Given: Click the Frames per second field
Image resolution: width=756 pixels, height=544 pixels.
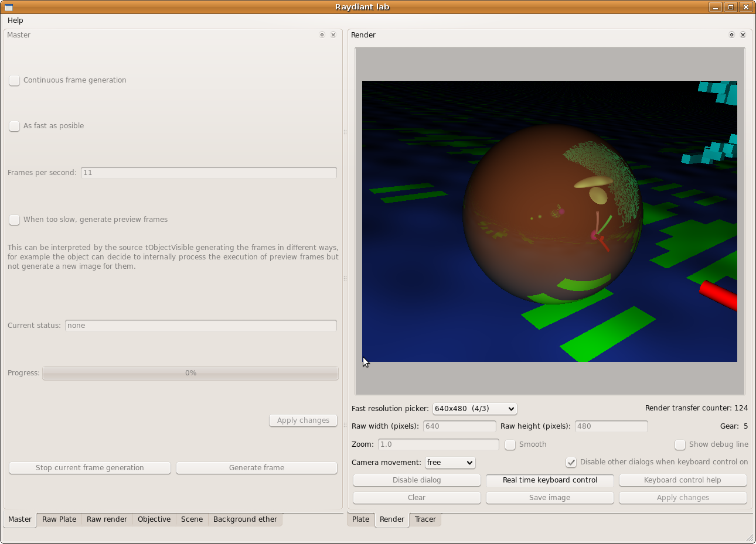Looking at the screenshot, I should click(x=209, y=173).
